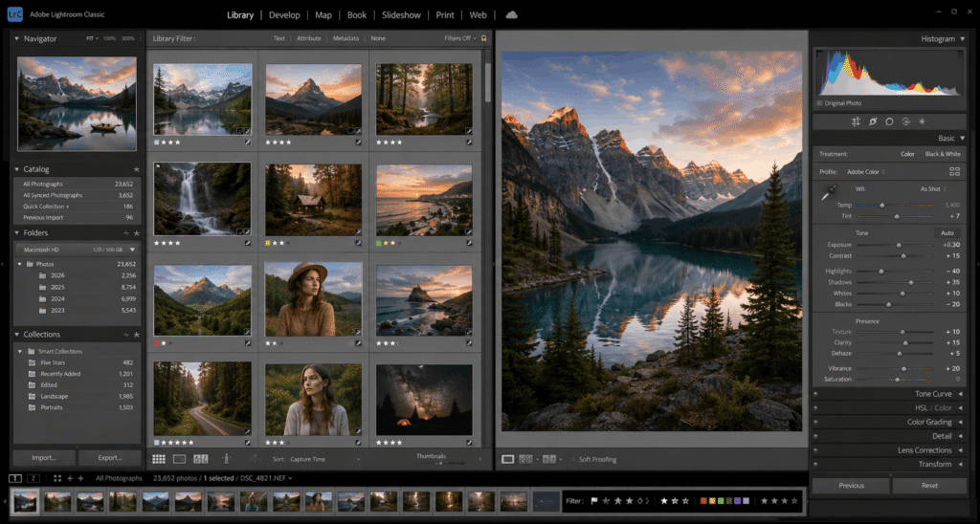Select the woman with hat thumbnail in grid
Image resolution: width=980 pixels, height=524 pixels.
click(313, 299)
